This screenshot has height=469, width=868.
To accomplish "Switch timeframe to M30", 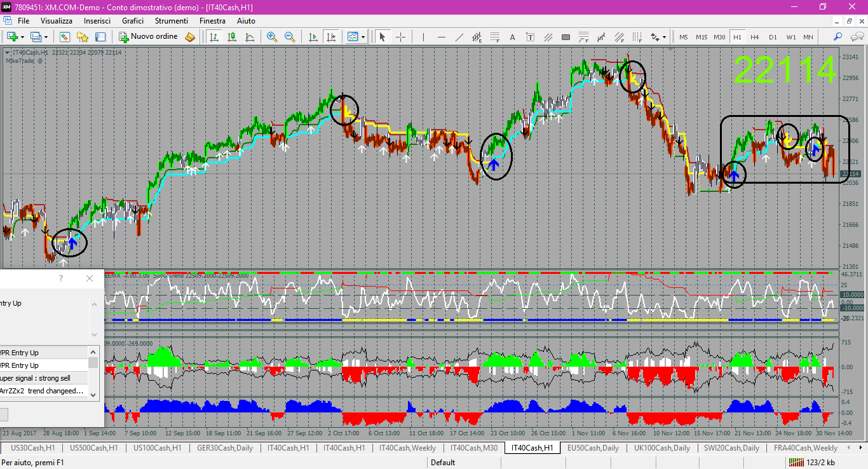I will coord(719,37).
